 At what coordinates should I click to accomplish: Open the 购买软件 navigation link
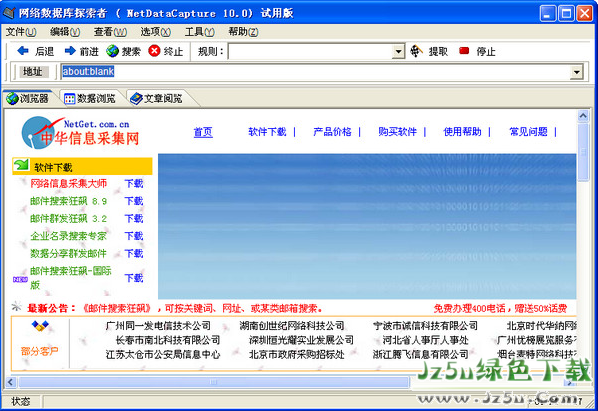pyautogui.click(x=397, y=132)
